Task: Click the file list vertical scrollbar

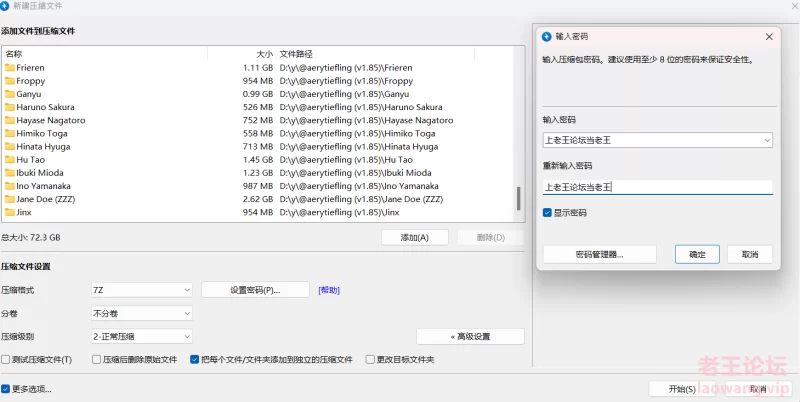Action: tap(518, 198)
